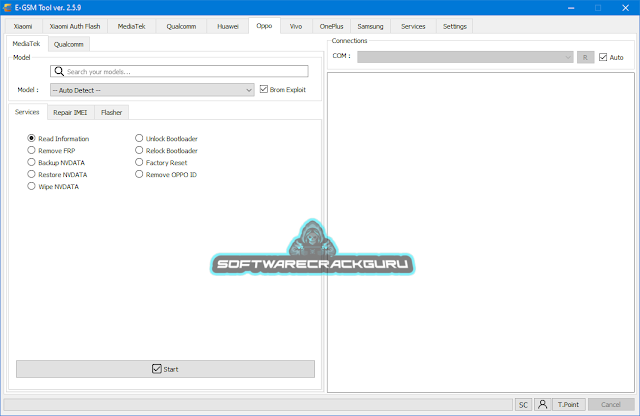Switch to Xiaomi Auth Flash tab
The width and height of the screenshot is (640, 416).
click(x=75, y=26)
